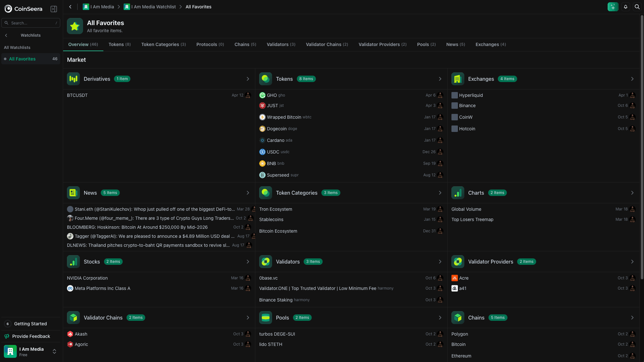This screenshot has height=362, width=644.
Task: Open Hyperliquid exchange row
Action: (543, 95)
